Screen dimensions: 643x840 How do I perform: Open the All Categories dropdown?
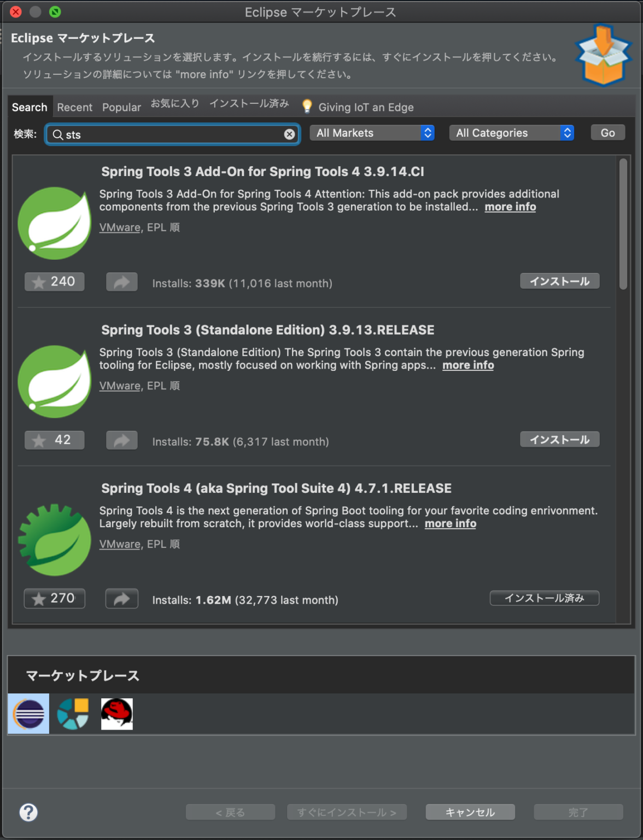point(511,133)
